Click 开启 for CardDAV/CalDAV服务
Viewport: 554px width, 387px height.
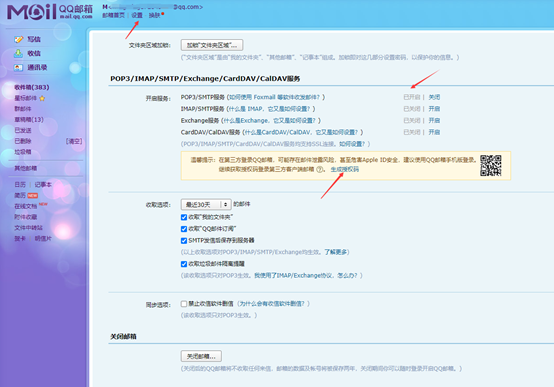coord(434,132)
